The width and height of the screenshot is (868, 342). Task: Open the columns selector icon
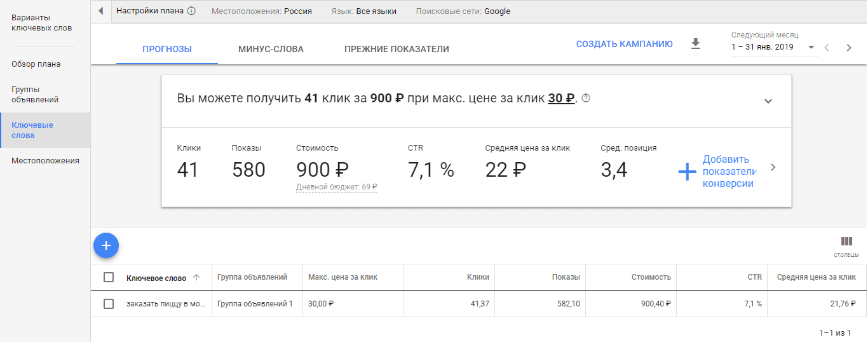tap(846, 242)
